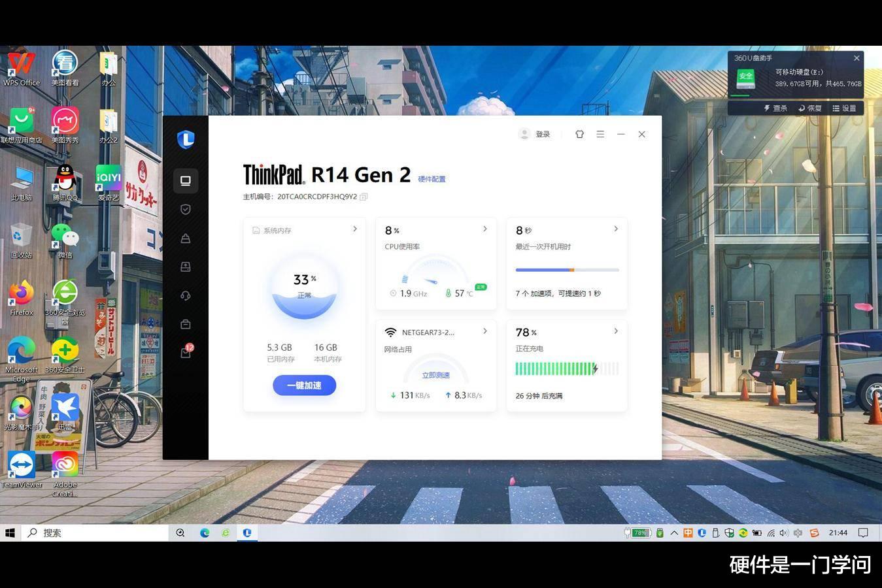Screen dimensions: 882x588
Task: Open the 硬件配置 link
Action: tap(432, 179)
